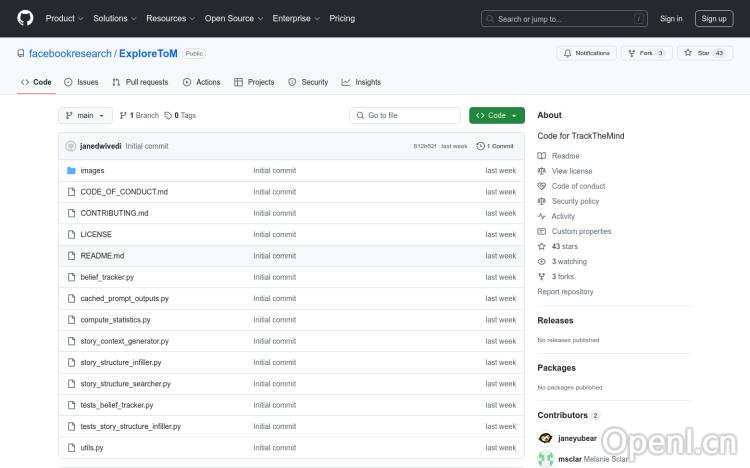Open the View license link
This screenshot has width=750, height=468.
tap(572, 171)
